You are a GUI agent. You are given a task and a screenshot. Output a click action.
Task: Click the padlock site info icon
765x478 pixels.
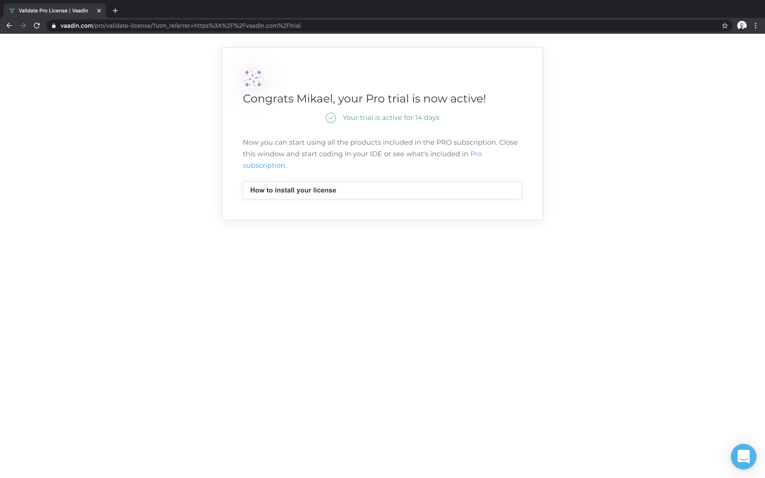pos(54,26)
